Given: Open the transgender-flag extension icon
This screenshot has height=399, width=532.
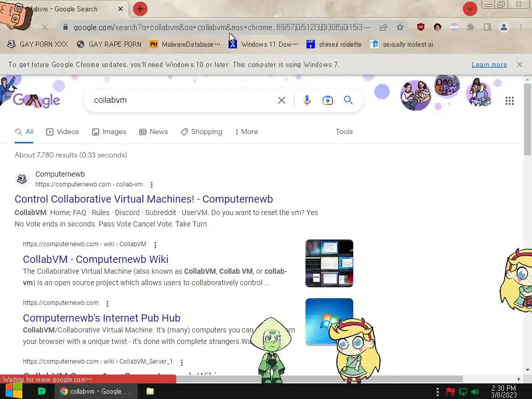Looking at the screenshot, I should click(x=454, y=27).
